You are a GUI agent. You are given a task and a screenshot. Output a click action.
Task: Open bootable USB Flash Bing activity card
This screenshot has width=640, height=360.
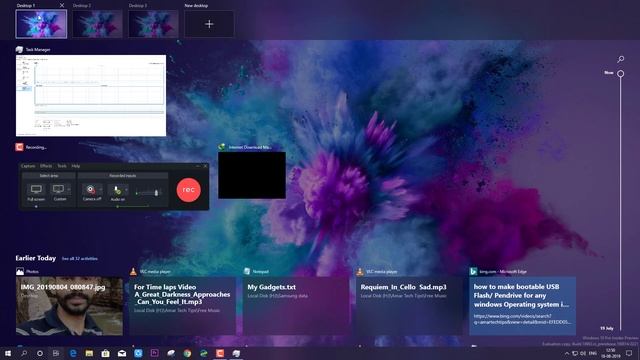click(522, 306)
